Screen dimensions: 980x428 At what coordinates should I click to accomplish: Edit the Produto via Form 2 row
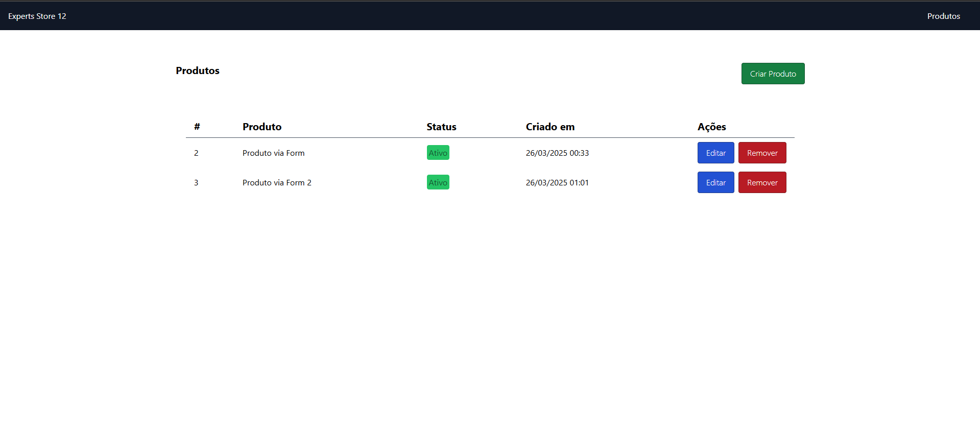(715, 182)
